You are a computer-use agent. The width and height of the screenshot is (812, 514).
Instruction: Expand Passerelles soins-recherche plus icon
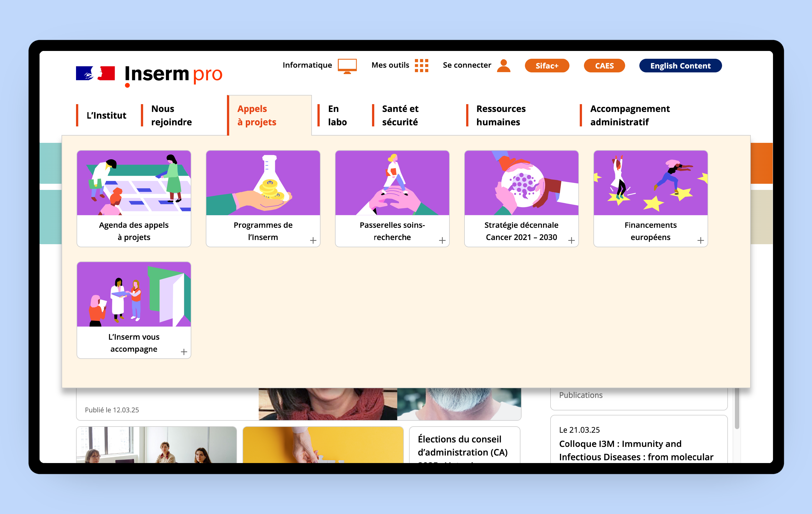[x=442, y=240]
